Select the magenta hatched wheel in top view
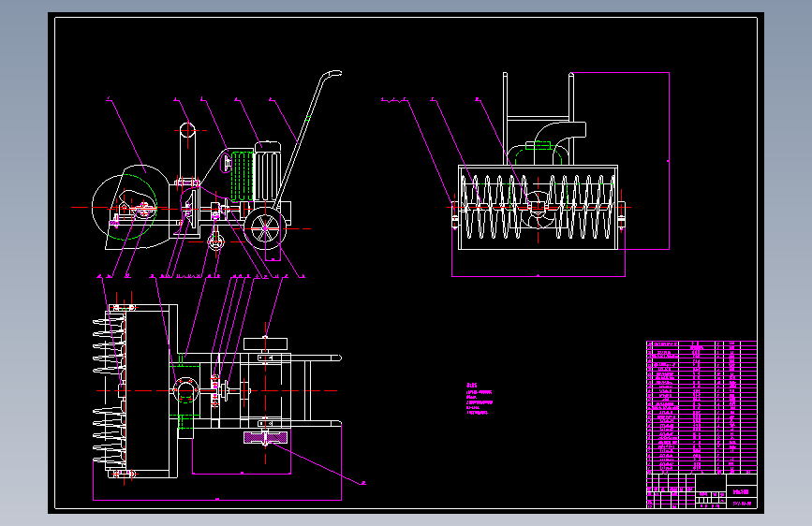Screen dimensions: 812x526 point(266,438)
